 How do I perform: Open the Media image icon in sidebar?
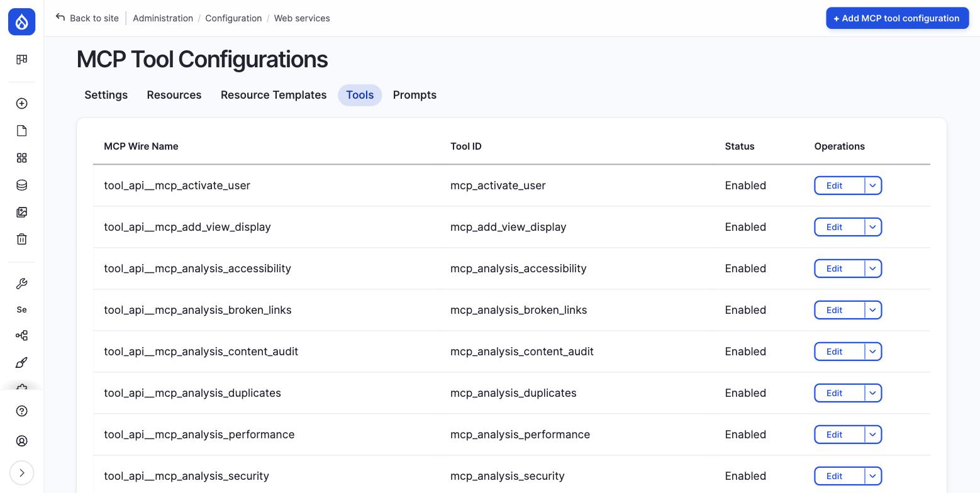coord(21,212)
